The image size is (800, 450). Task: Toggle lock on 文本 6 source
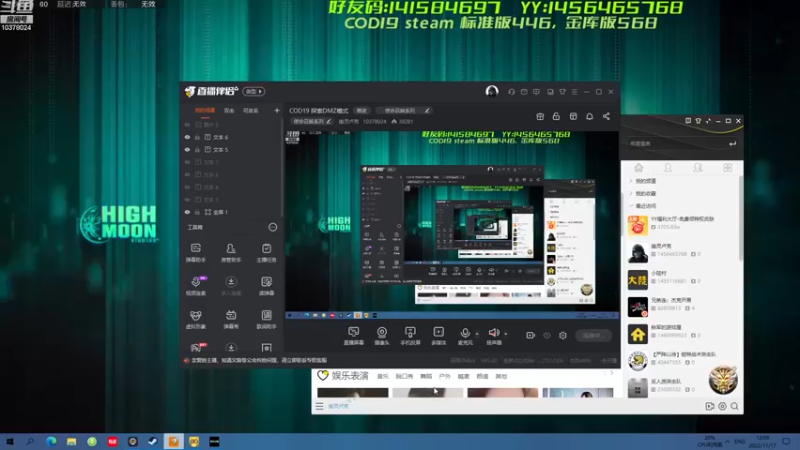pyautogui.click(x=197, y=137)
